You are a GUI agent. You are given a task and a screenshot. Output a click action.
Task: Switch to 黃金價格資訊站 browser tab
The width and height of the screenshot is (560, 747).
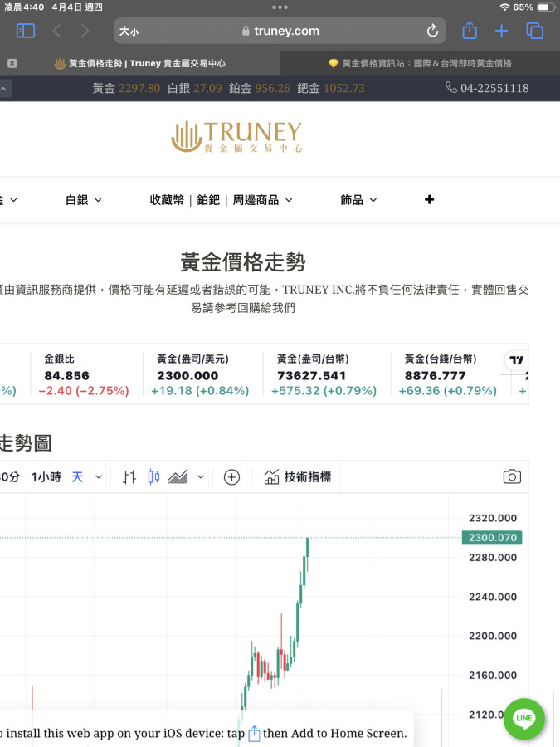coord(420,63)
